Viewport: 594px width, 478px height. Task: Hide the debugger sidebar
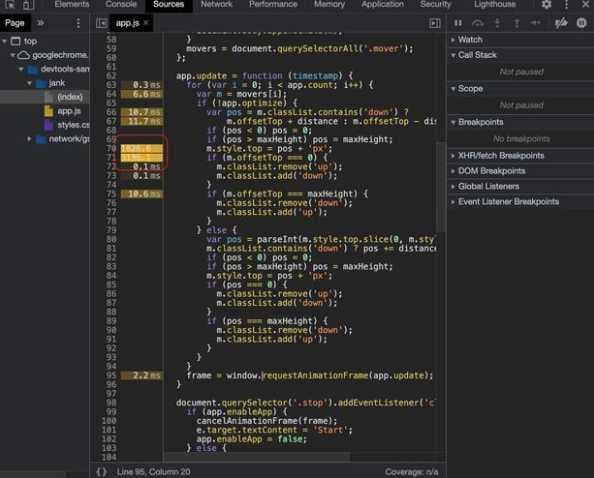point(435,23)
